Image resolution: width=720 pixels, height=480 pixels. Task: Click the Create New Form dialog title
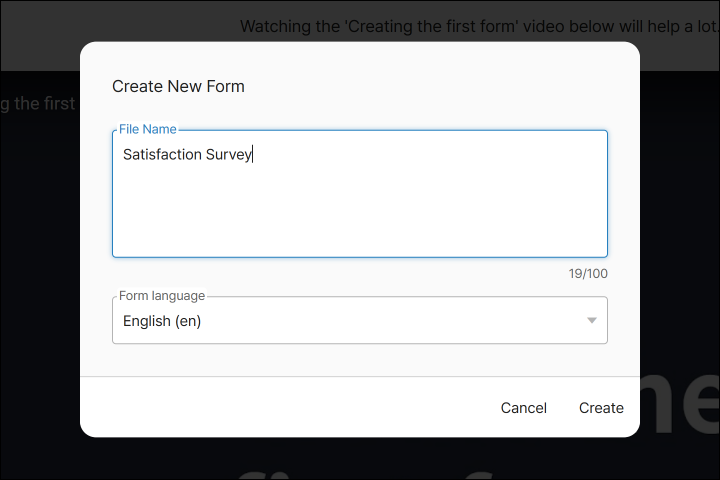tap(178, 86)
